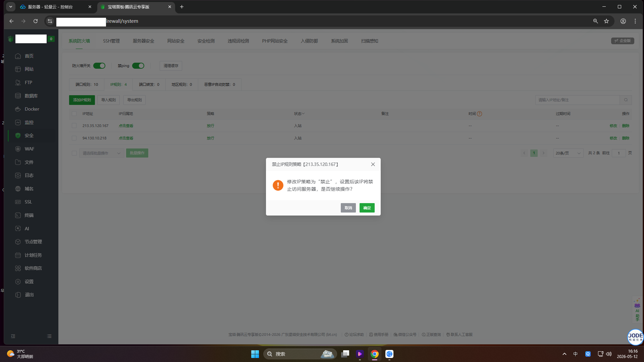644x362 pixels.
Task: Close the 禁止IP规则策略 dialog
Action: pos(373,164)
